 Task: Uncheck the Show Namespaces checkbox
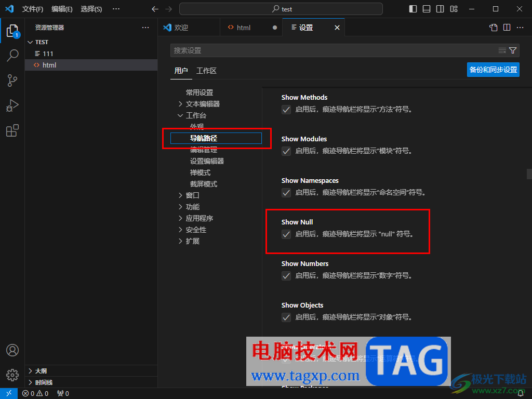(x=286, y=193)
